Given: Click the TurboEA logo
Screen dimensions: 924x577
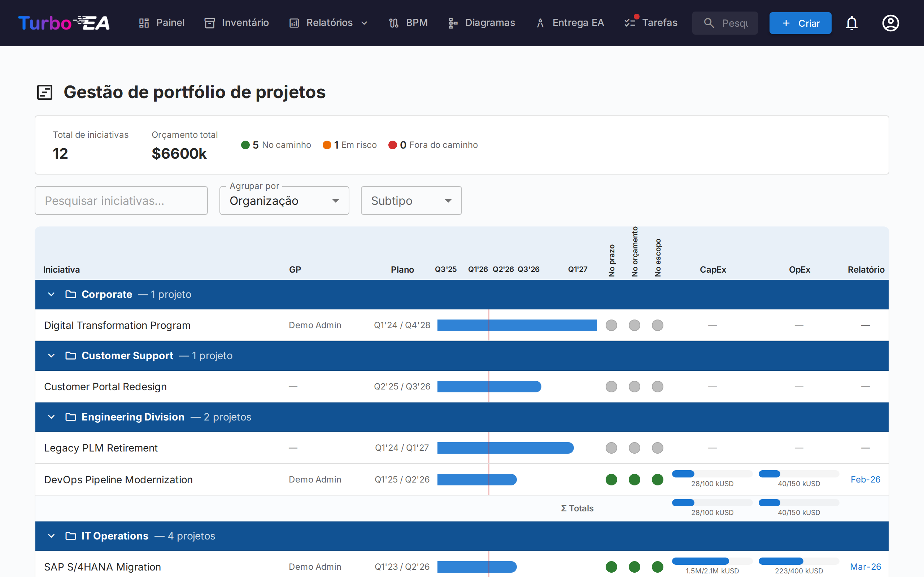Looking at the screenshot, I should [x=64, y=23].
